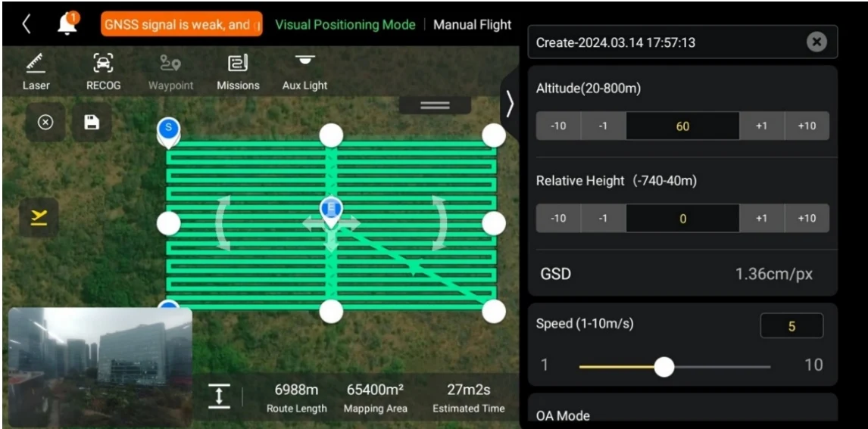Select the 6988m Route Length value

click(x=296, y=390)
